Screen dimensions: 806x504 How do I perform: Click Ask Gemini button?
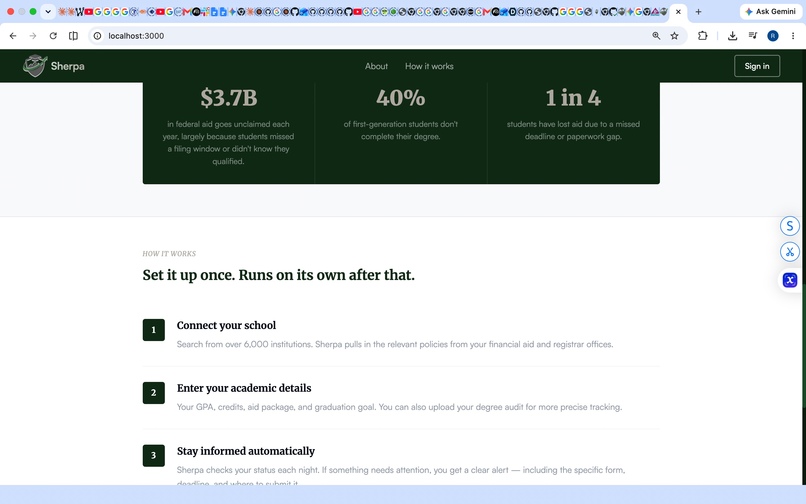770,11
